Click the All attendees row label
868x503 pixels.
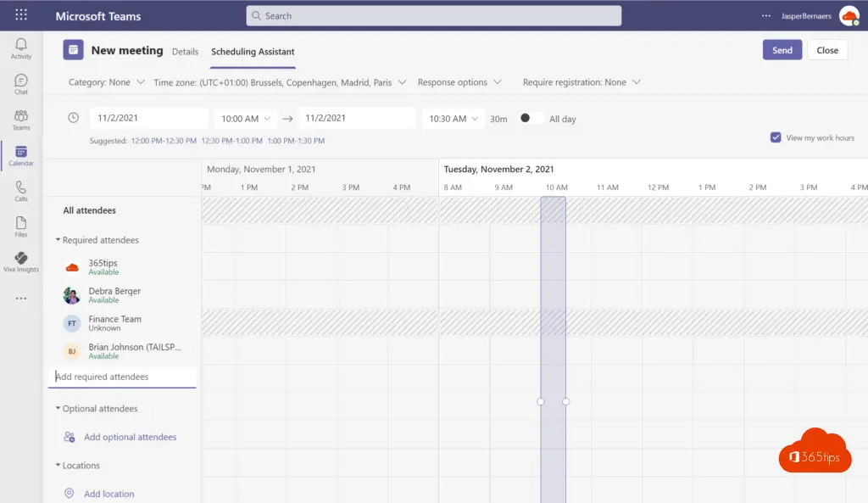click(89, 210)
